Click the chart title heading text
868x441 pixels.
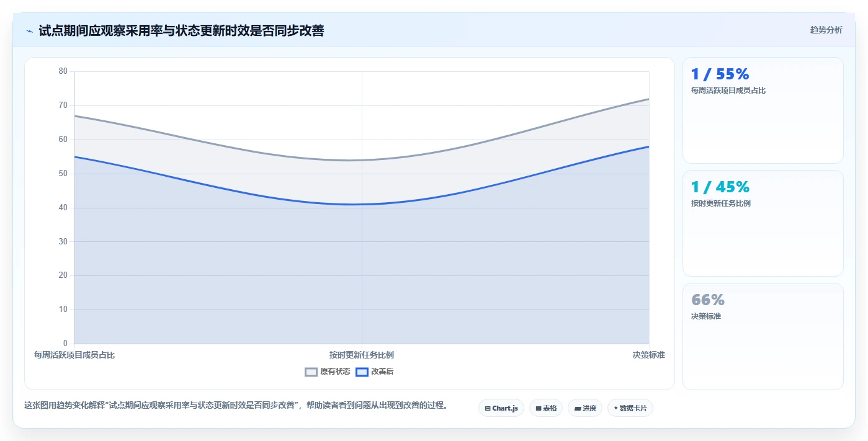[181, 30]
